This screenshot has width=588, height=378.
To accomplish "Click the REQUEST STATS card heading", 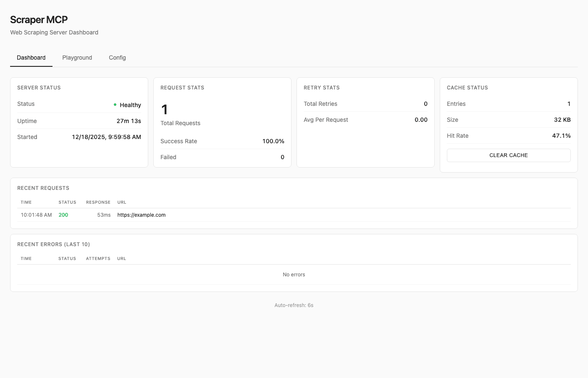I will coord(182,87).
